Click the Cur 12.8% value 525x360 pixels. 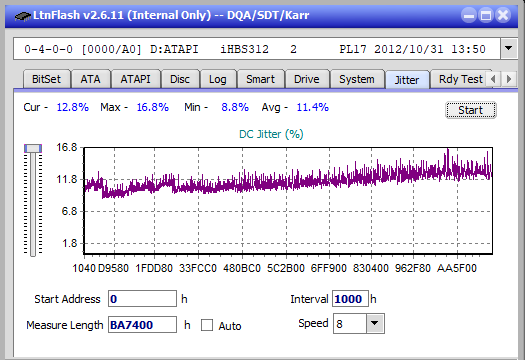tap(72, 107)
